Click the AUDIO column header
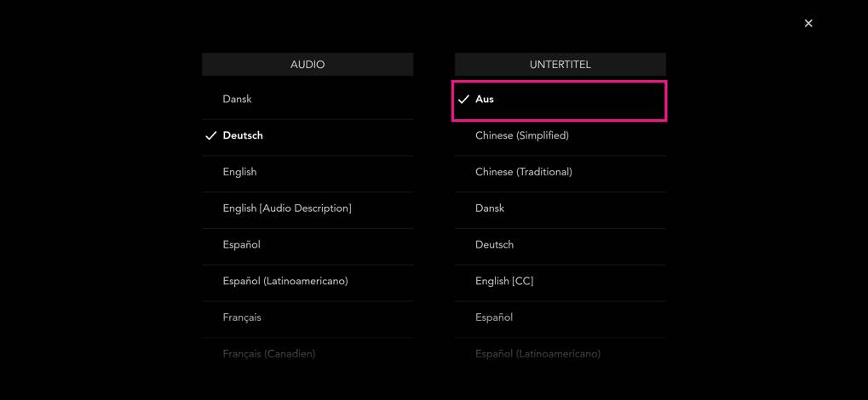 click(308, 65)
